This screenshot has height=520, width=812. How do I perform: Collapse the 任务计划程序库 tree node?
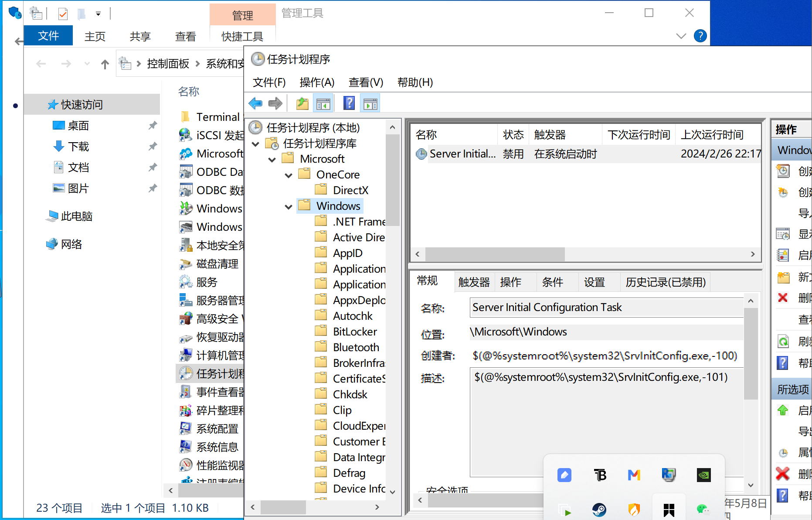256,144
